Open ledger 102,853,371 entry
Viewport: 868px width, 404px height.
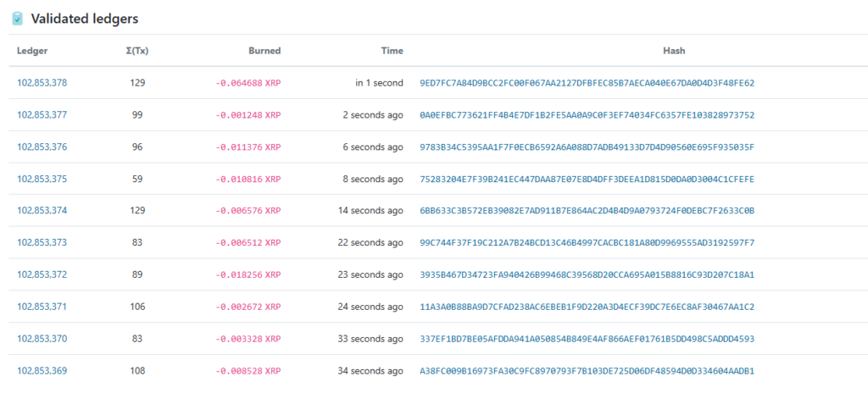click(x=42, y=307)
